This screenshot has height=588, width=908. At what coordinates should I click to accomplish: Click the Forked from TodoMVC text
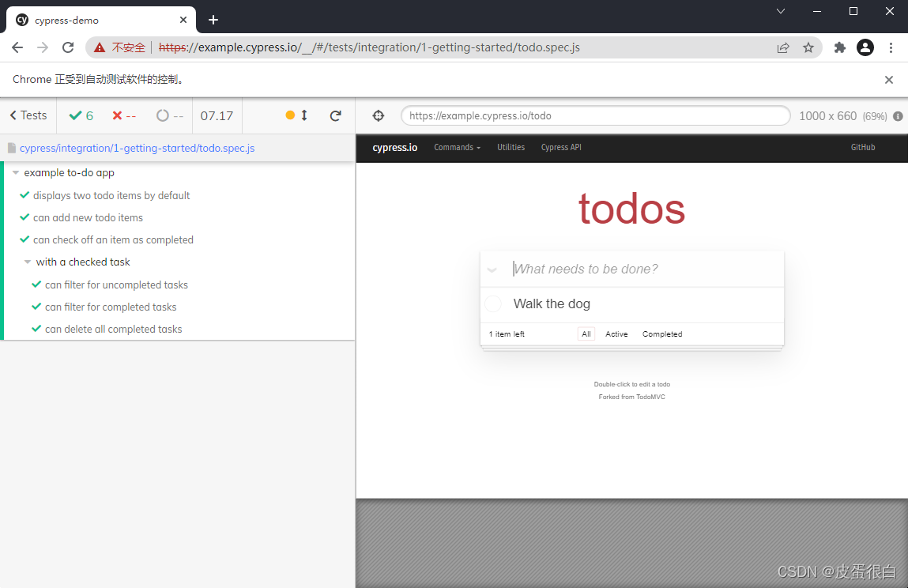coord(631,397)
